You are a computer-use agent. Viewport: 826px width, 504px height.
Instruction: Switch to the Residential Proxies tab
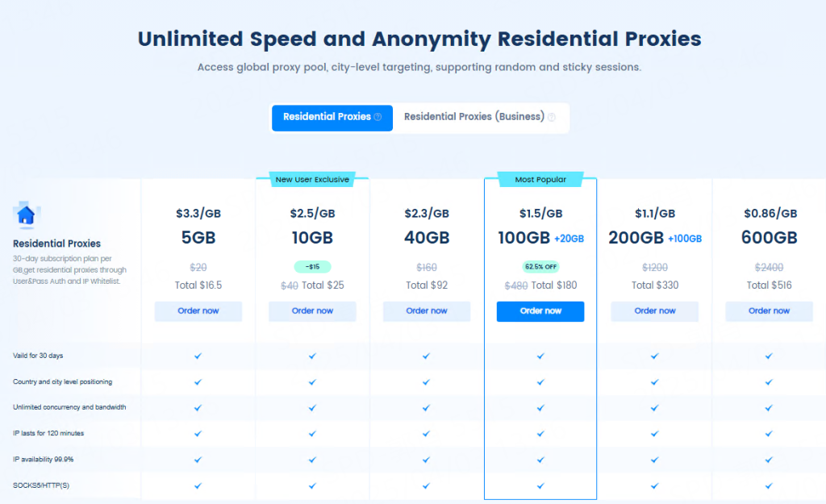tap(327, 117)
